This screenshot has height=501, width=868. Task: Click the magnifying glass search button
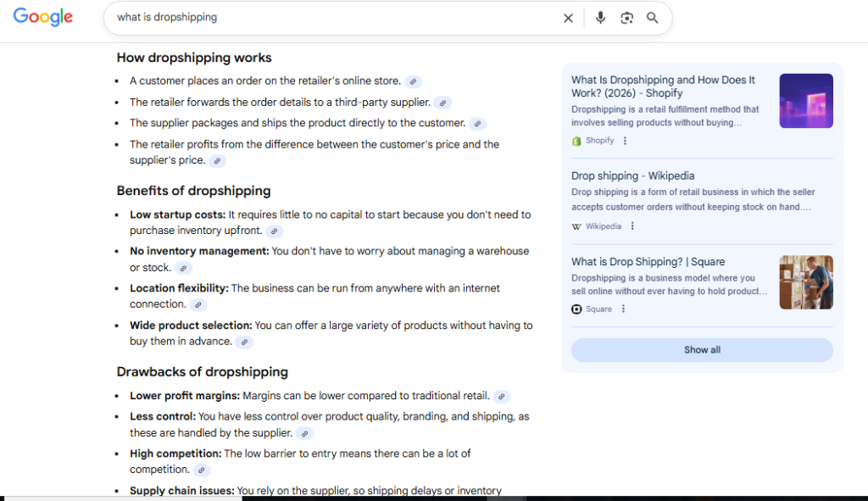(x=652, y=18)
